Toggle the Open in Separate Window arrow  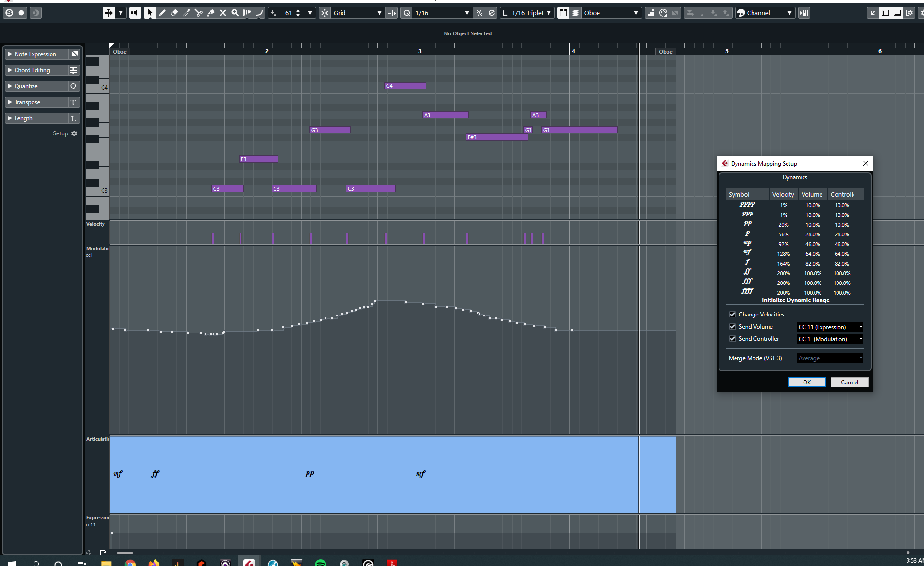(873, 13)
